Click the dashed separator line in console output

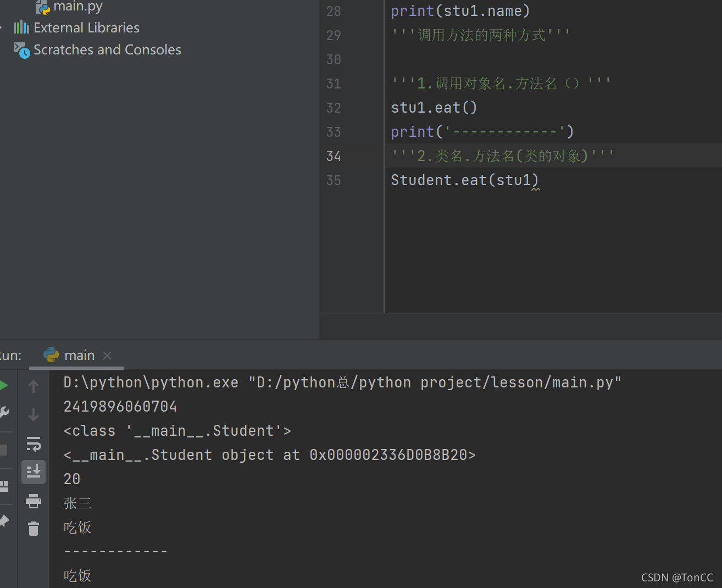pos(115,551)
